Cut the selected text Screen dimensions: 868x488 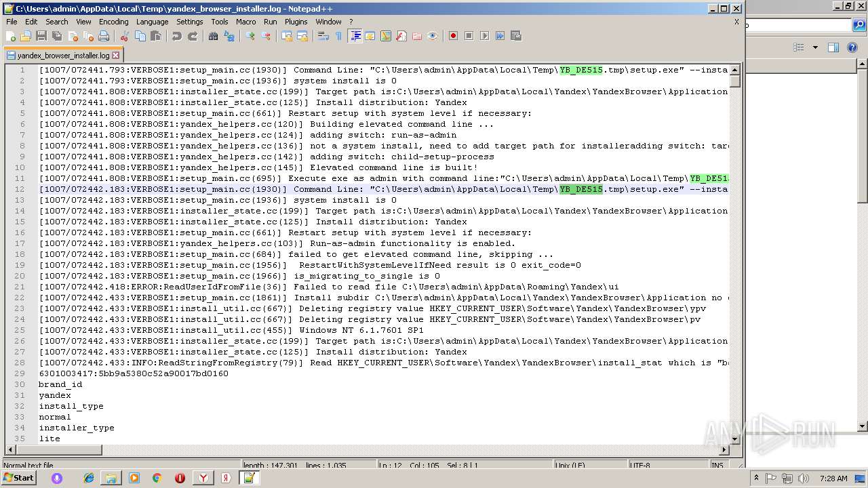click(x=124, y=36)
